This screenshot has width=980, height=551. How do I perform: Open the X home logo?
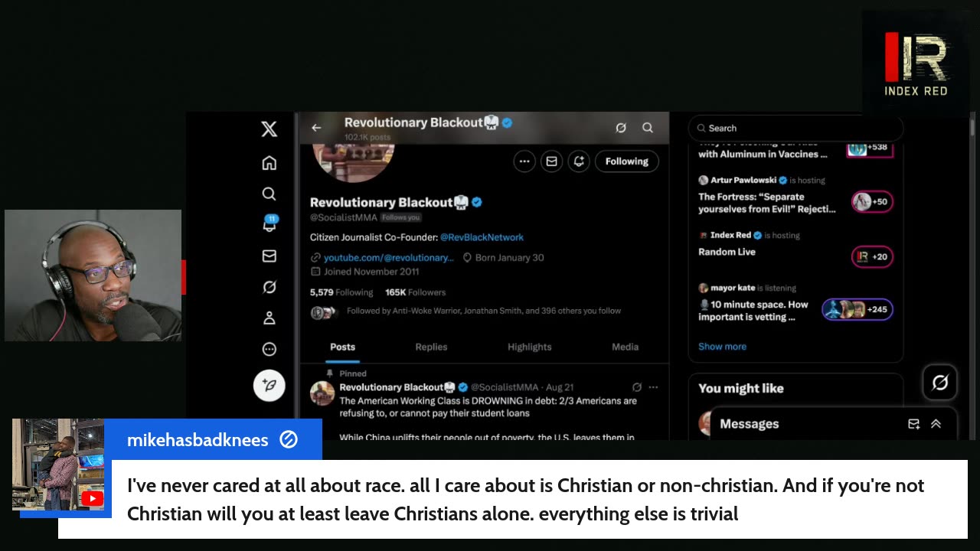tap(269, 129)
